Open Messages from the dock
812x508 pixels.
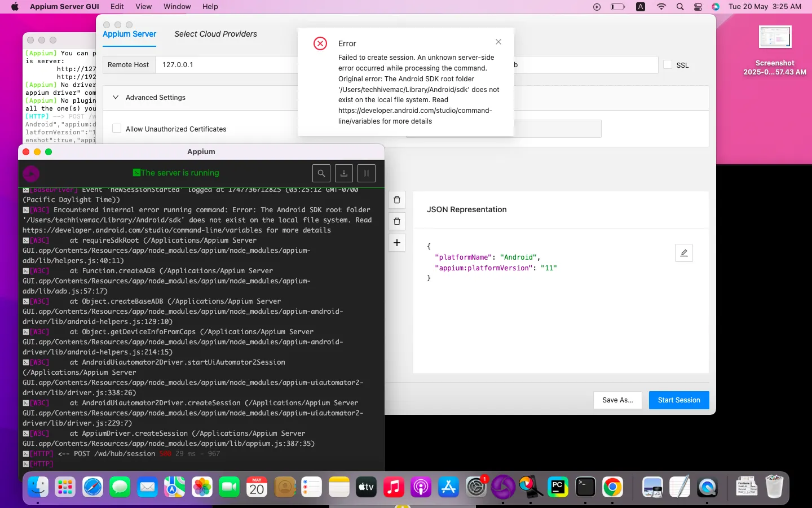[x=120, y=487]
